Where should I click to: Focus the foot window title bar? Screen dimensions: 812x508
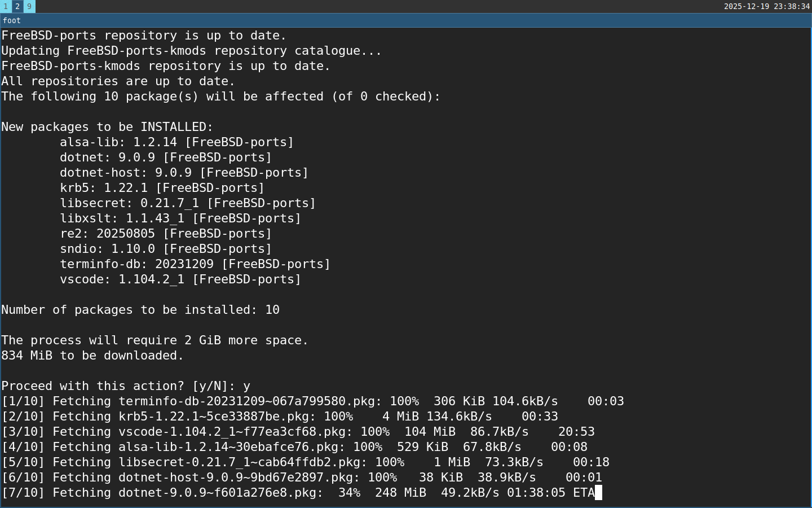pos(406,20)
